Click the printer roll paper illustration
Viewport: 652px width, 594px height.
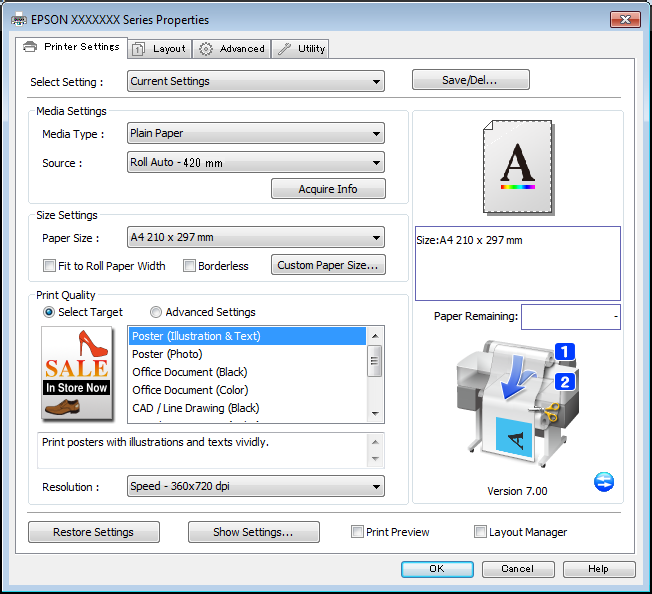[x=517, y=404]
